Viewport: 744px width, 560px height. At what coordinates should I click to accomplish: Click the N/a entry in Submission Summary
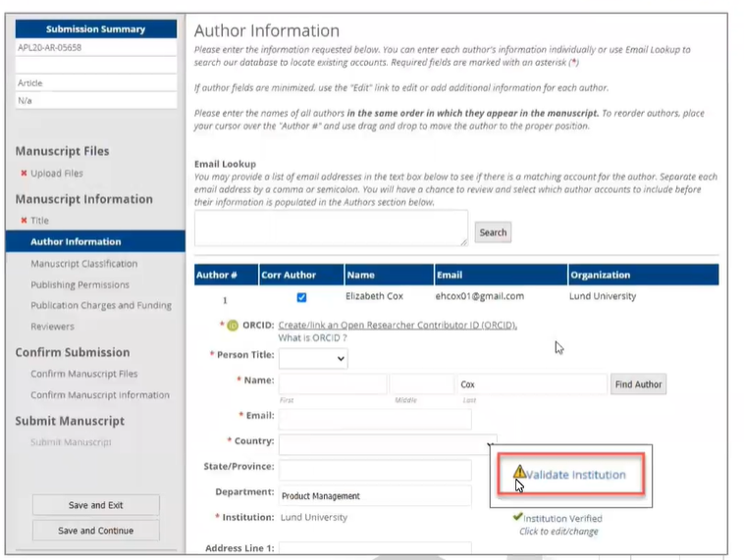[x=96, y=100]
